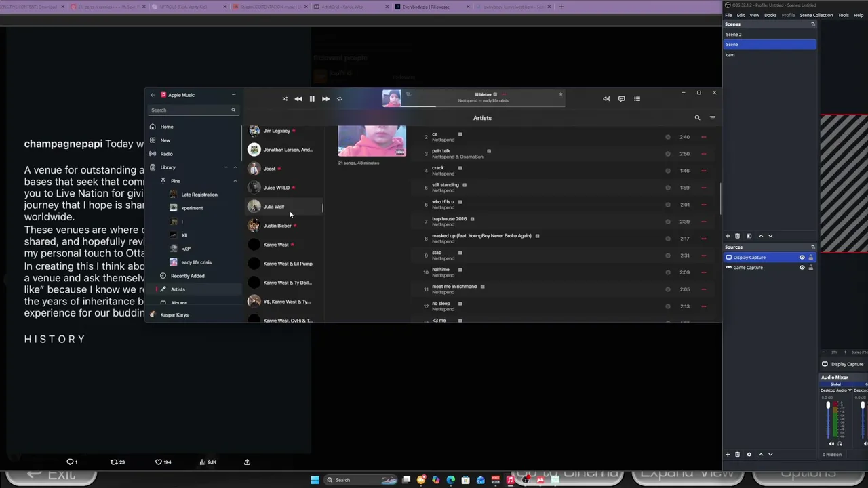Click the early life crisis album artwork

pyautogui.click(x=372, y=140)
